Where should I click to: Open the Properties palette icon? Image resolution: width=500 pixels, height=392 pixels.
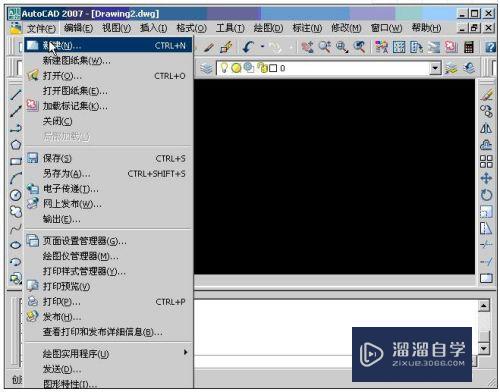381,47
